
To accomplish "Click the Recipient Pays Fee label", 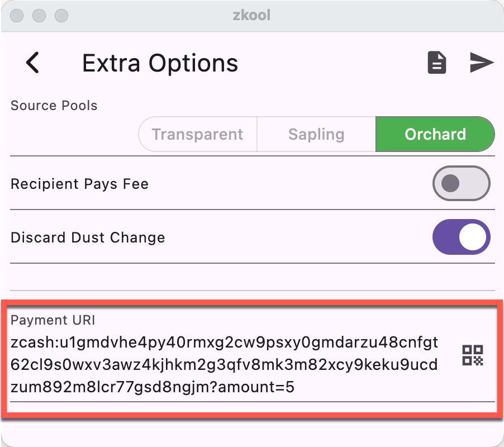I will (79, 183).
